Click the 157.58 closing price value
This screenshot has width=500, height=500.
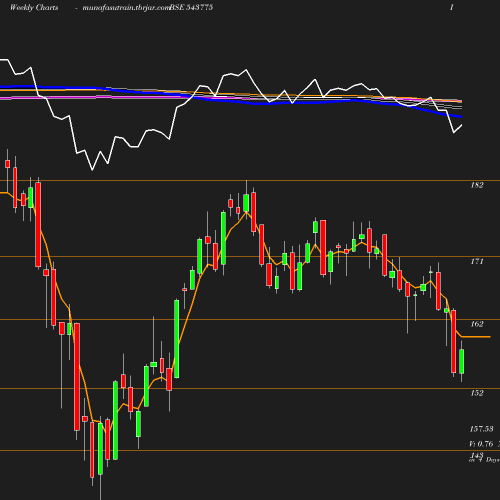tap(481, 429)
